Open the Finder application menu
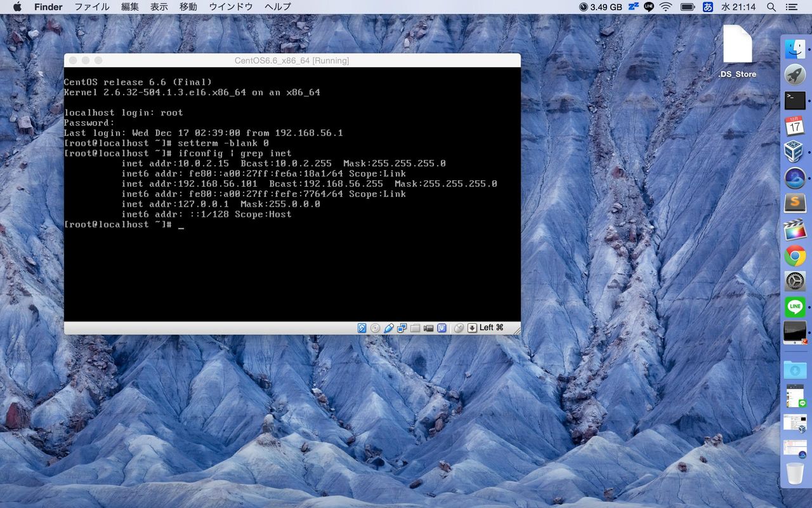Image resolution: width=812 pixels, height=508 pixels. click(x=48, y=7)
